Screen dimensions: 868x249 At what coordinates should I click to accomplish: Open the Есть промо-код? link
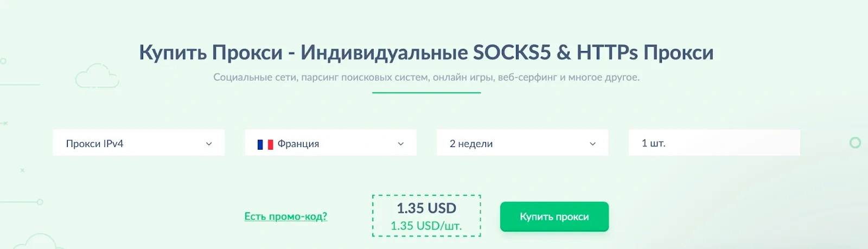pos(285,216)
